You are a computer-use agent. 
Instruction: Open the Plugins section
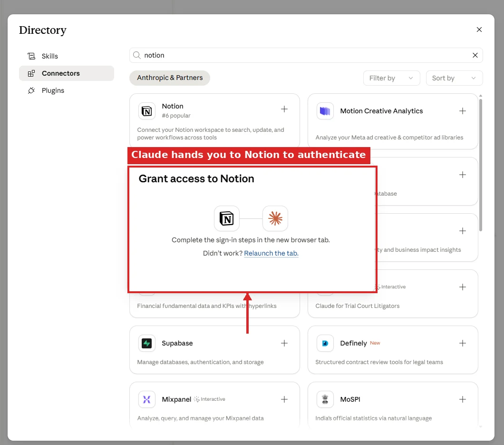click(x=67, y=90)
